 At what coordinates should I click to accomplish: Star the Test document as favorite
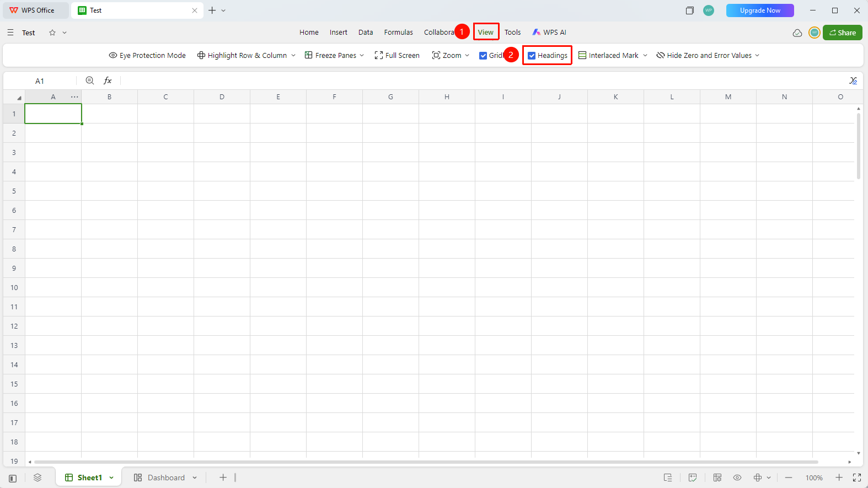(x=52, y=33)
